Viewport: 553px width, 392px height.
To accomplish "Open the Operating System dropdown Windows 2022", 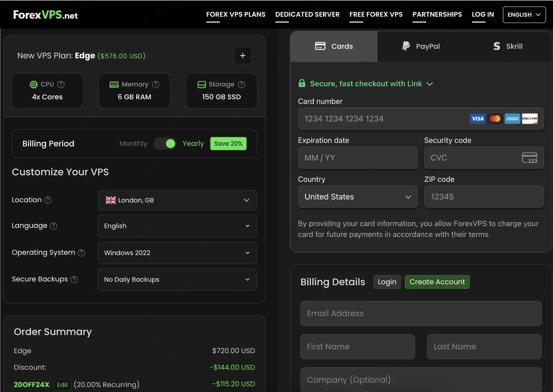I will point(177,253).
